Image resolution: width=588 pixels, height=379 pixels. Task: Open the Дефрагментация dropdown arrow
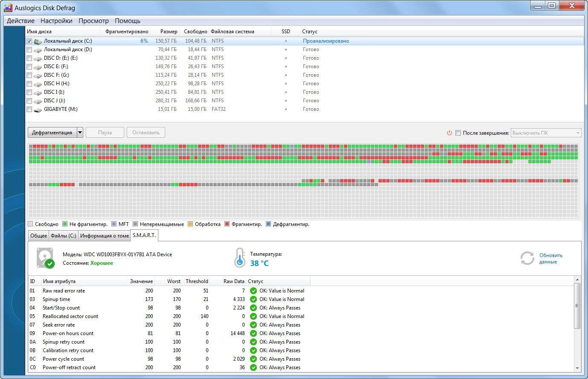click(x=80, y=133)
